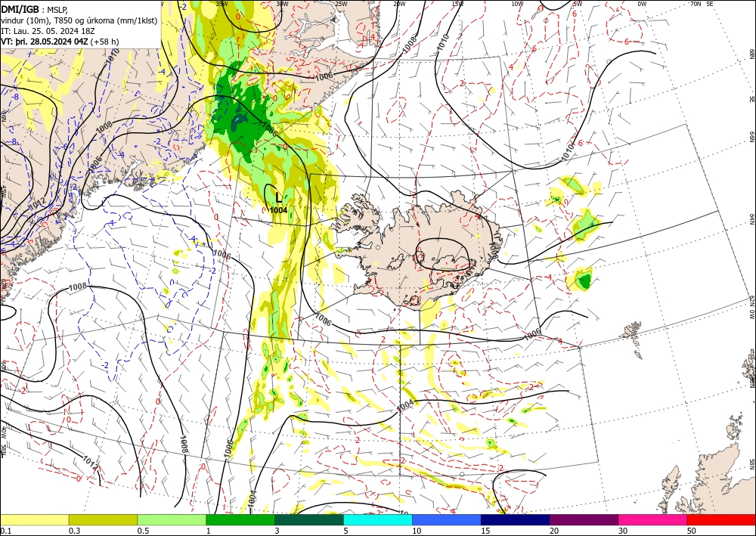Click the olive 0.3–0.5 legend color band

click(103, 520)
